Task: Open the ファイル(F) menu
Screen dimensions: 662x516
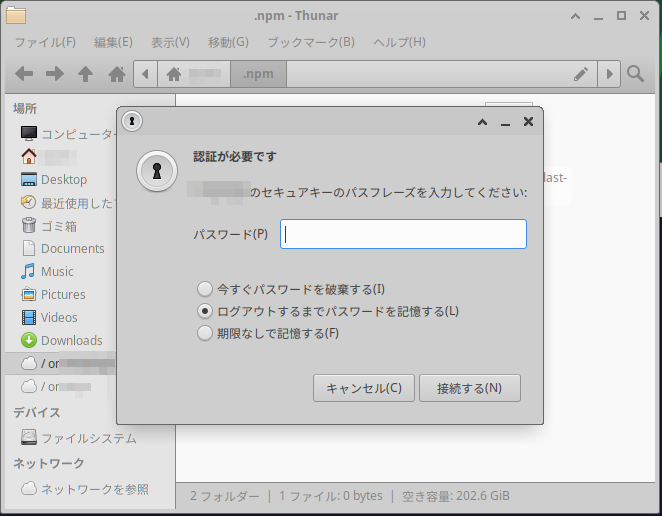Action: [45, 42]
